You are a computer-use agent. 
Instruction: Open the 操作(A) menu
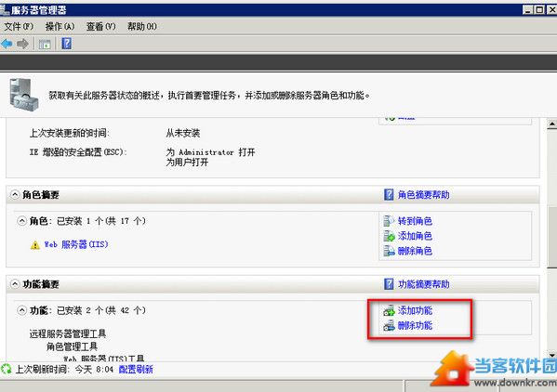(60, 26)
